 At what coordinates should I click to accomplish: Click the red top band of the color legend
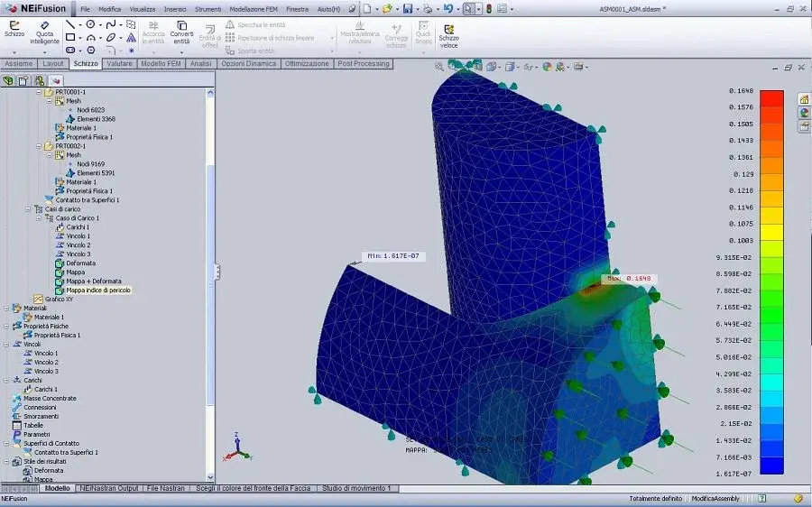click(x=771, y=98)
